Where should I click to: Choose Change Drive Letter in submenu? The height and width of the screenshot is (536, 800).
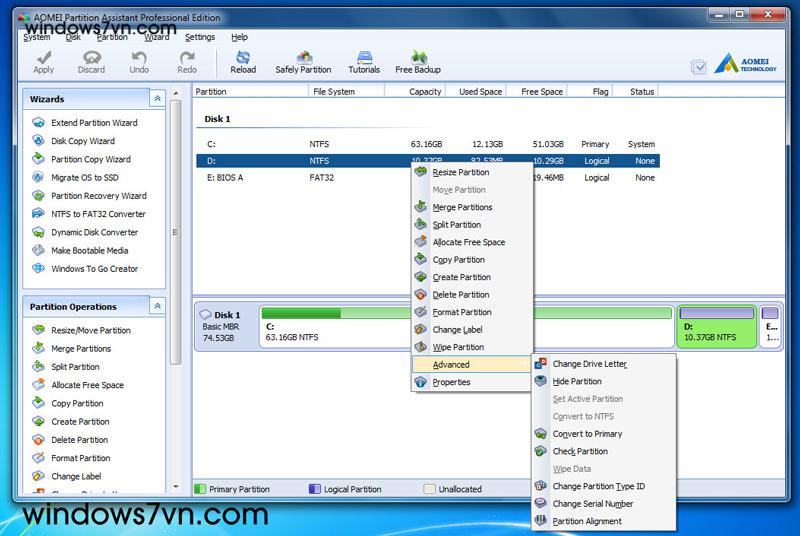(604, 364)
